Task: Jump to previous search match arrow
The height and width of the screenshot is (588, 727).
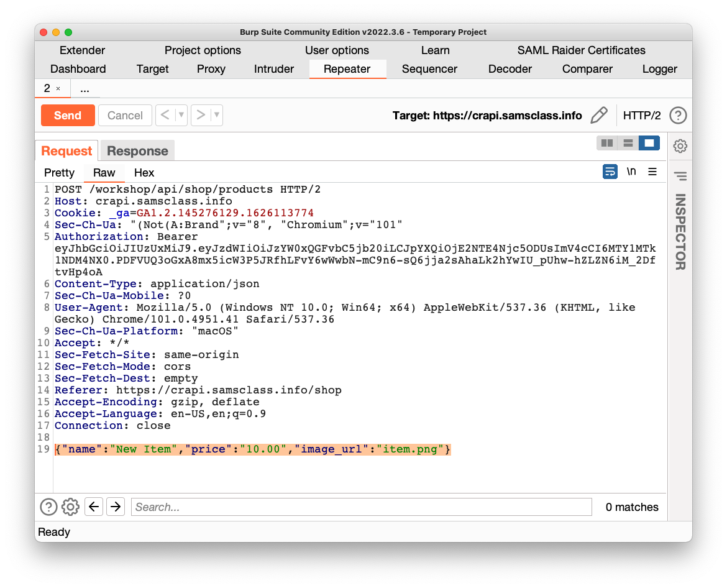Action: (94, 507)
